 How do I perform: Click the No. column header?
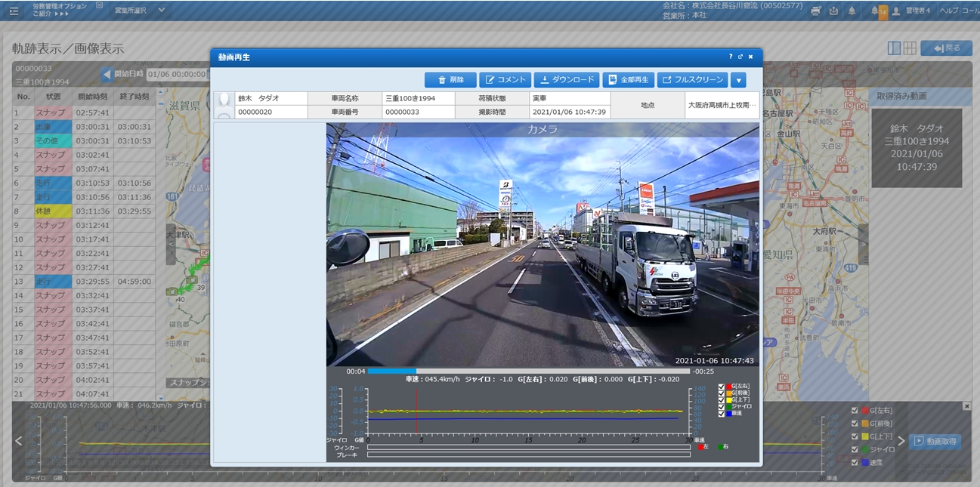coord(23,97)
